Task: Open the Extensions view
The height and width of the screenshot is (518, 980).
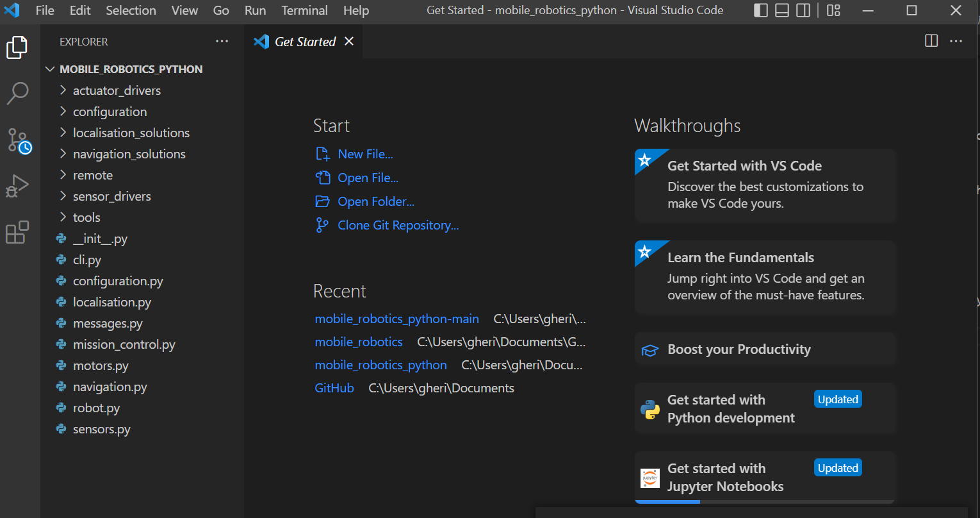Action: 17,233
